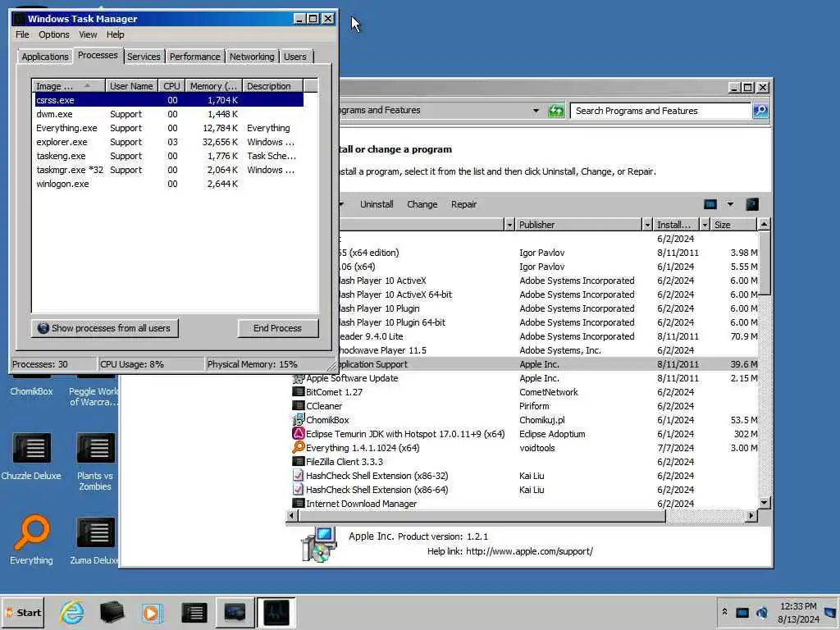Open the Everything desktop shortcut

pos(32,540)
